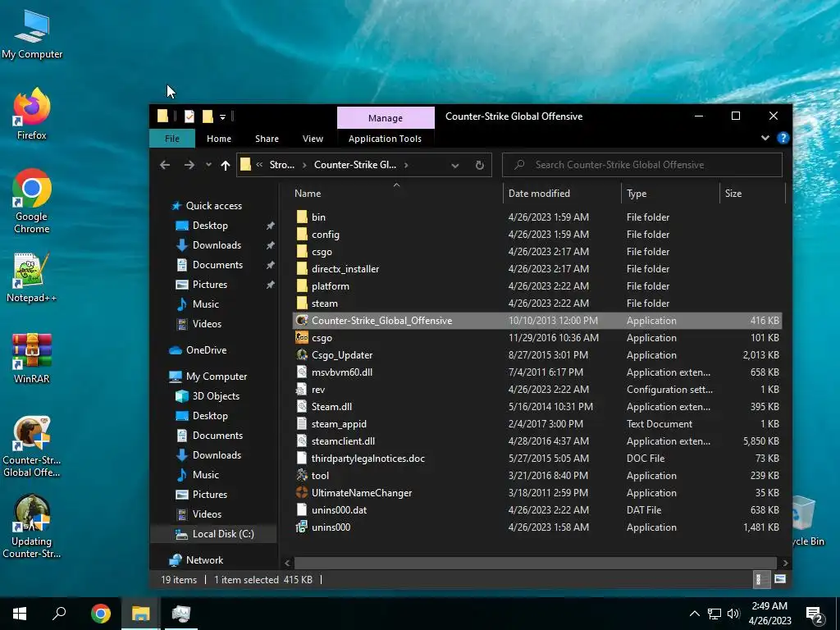Select Local Disk (C:) in sidebar
Screen dimensions: 840x630
[223, 533]
